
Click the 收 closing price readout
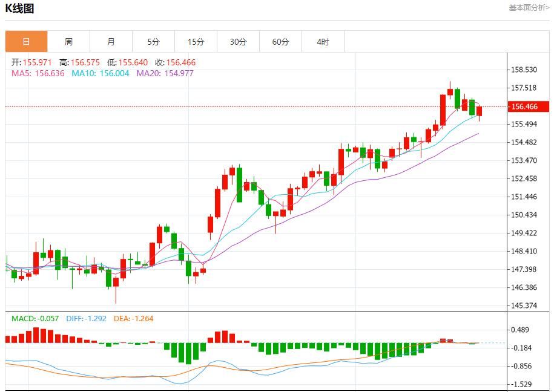click(175, 62)
